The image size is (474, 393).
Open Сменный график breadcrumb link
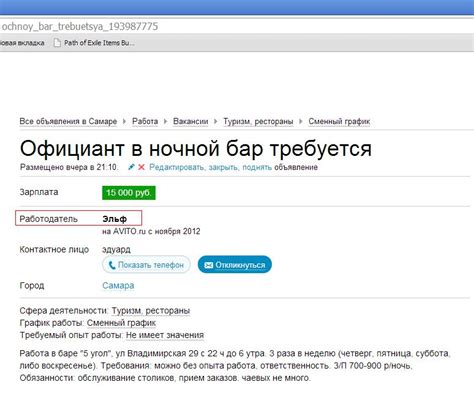click(x=339, y=121)
